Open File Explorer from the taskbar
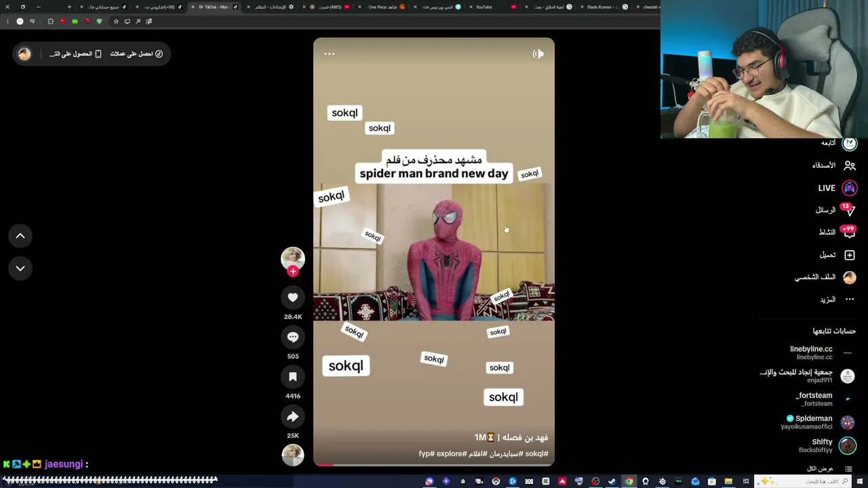The height and width of the screenshot is (488, 868). [728, 481]
